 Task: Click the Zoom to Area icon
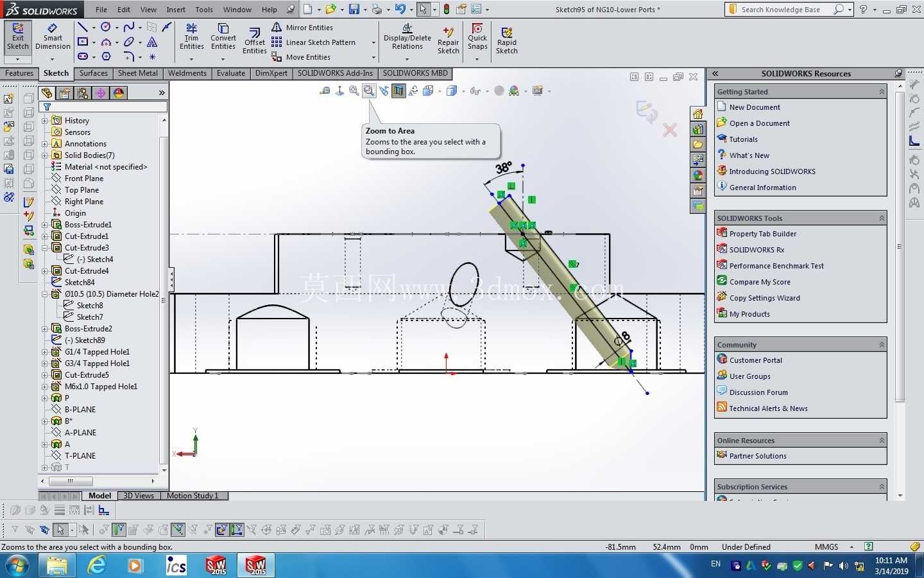(x=368, y=91)
